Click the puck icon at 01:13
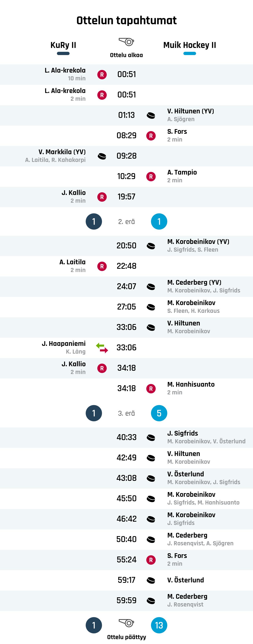 click(151, 115)
